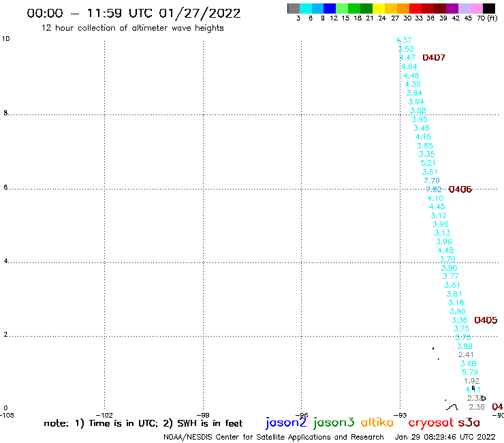504x443 pixels.
Task: Click the -102 longitude axis label
Action: click(104, 415)
